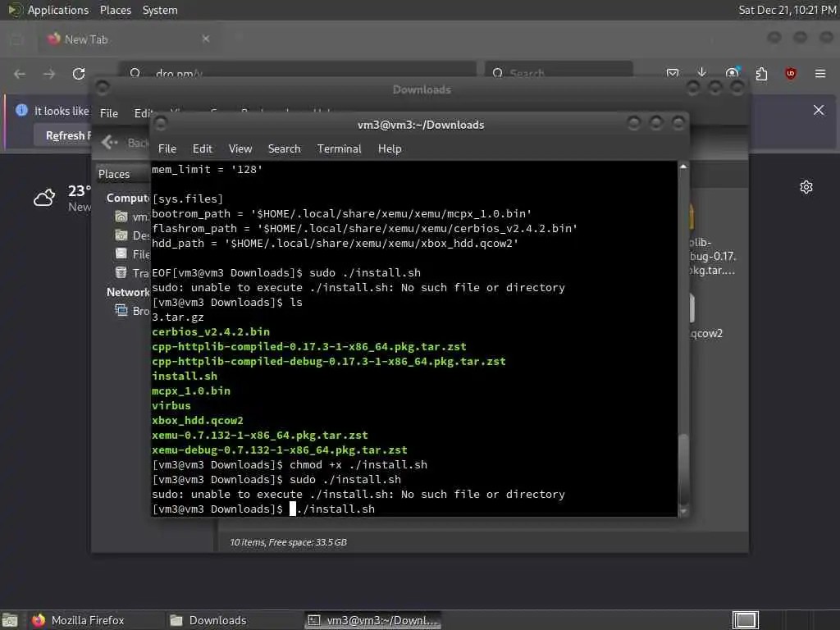Image resolution: width=840 pixels, height=630 pixels.
Task: Click the weather cloud icon
Action: click(x=44, y=198)
